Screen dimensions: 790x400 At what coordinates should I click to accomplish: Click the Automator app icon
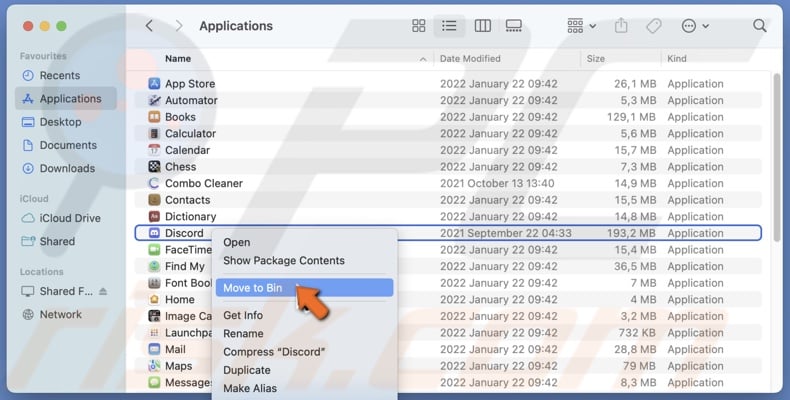(154, 100)
